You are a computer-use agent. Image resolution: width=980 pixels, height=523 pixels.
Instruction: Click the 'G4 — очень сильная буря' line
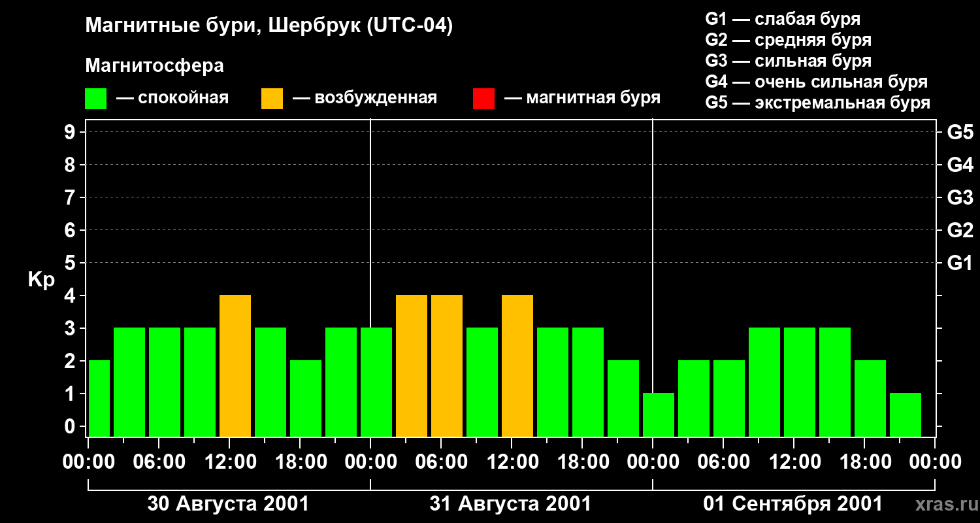[816, 82]
